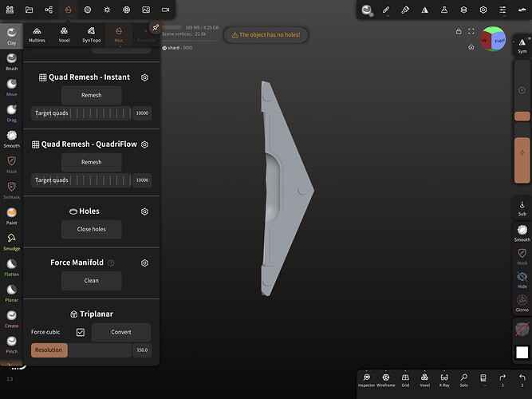
Task: Open the Material sphere menu
Action: tap(88, 10)
